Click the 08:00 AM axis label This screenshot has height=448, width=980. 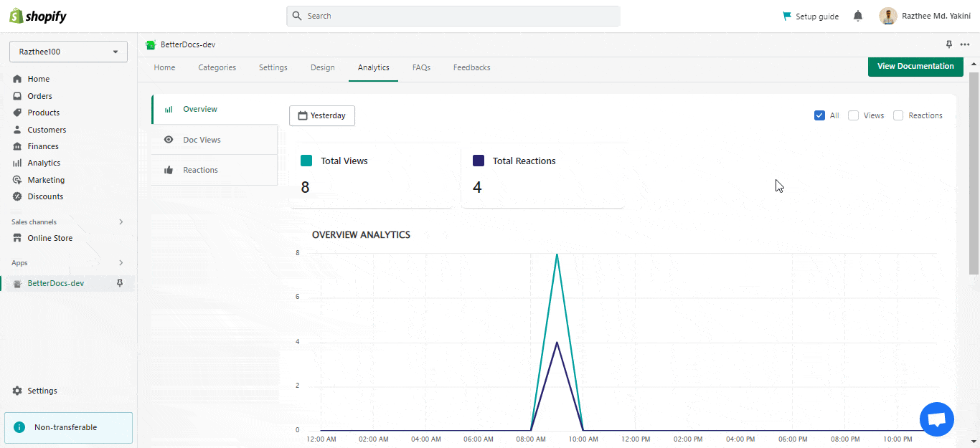[531, 439]
